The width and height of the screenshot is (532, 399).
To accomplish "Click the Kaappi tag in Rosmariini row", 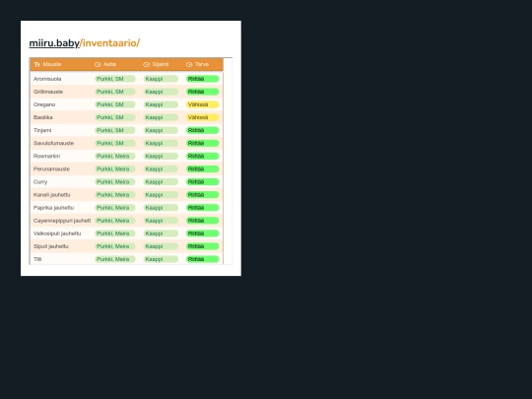I will (161, 157).
